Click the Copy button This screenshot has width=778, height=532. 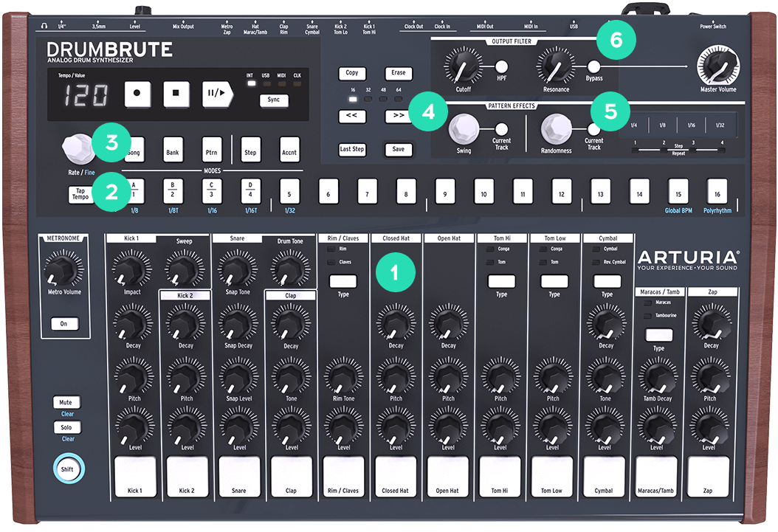[352, 73]
